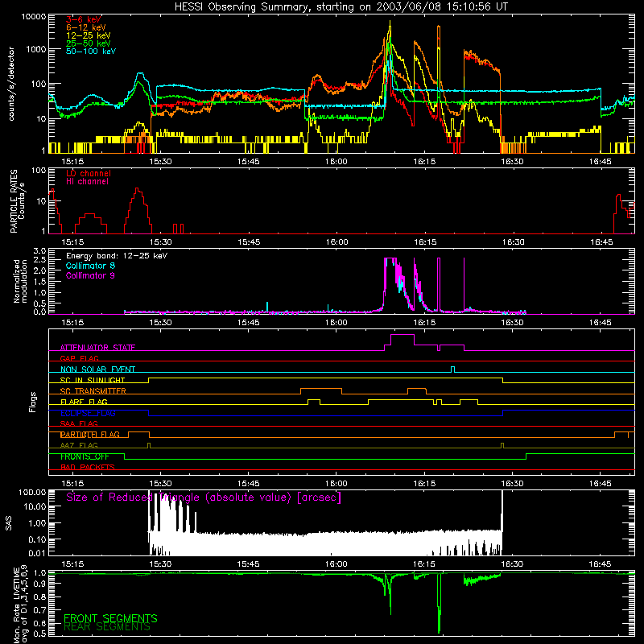The image size is (644, 644).
Task: Click '16:15' time label under SAS plot
Action: click(425, 564)
